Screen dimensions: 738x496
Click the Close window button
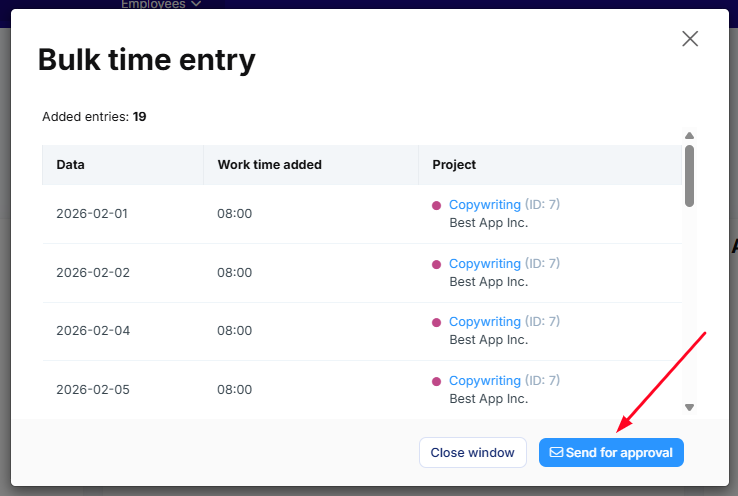[x=472, y=453]
